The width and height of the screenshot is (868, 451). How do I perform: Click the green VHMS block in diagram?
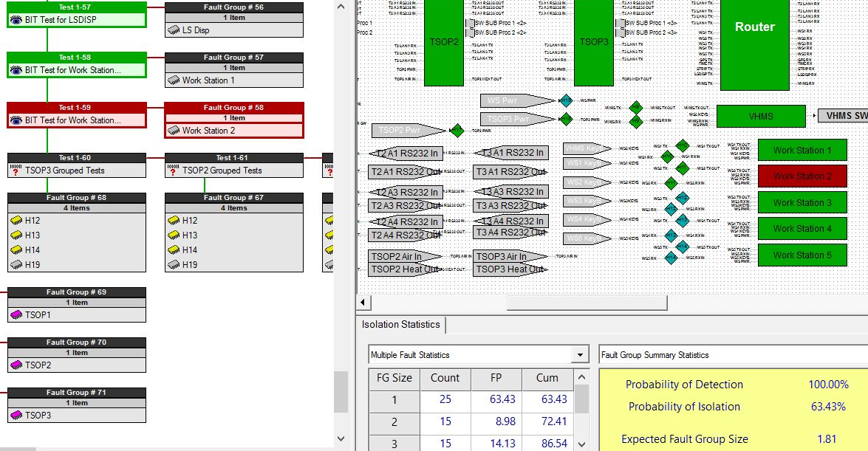pos(761,117)
